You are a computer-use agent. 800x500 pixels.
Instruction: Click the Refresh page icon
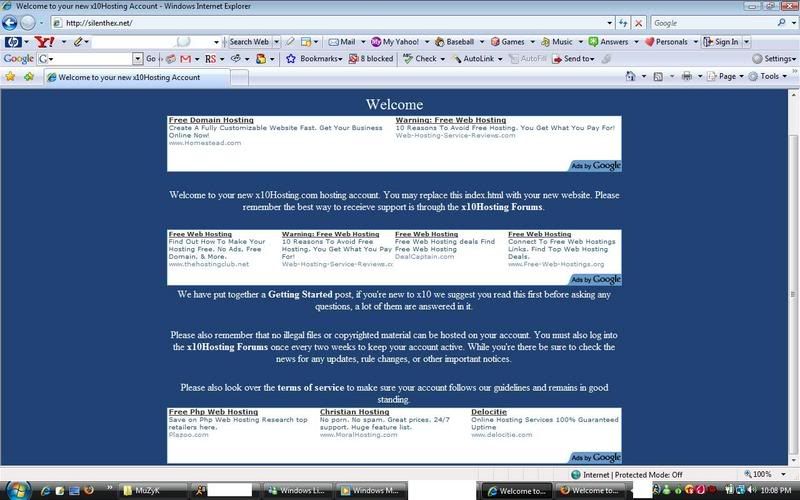pos(622,23)
